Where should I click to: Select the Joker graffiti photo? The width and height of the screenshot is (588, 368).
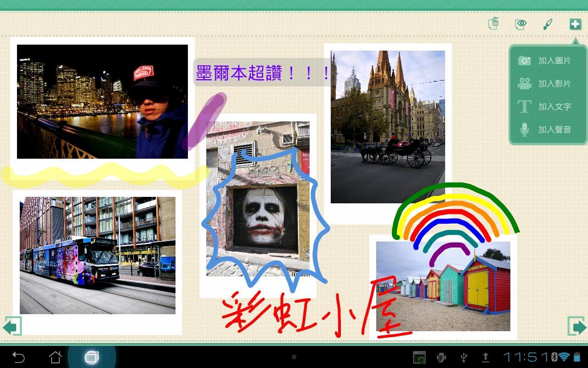(258, 199)
